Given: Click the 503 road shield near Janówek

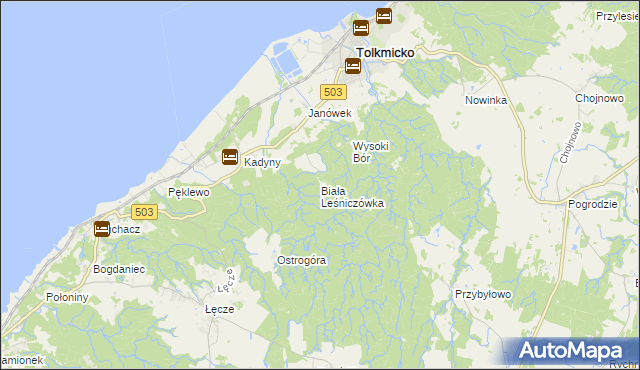Looking at the screenshot, I should pyautogui.click(x=333, y=92).
